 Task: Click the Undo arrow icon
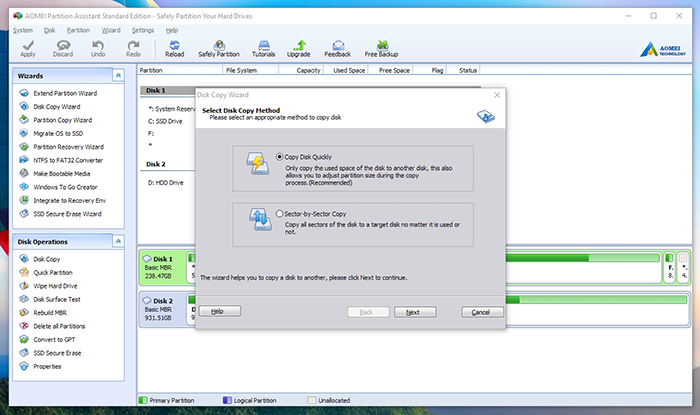(x=98, y=49)
